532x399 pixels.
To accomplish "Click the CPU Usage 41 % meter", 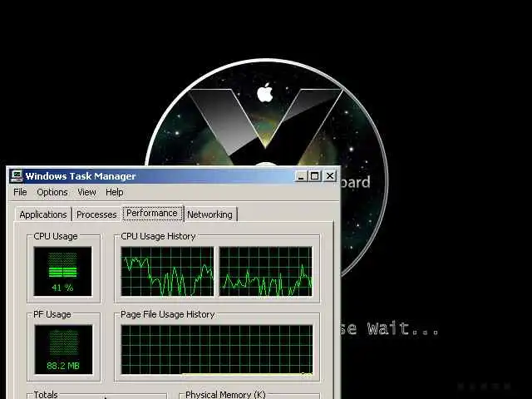I will coord(63,272).
